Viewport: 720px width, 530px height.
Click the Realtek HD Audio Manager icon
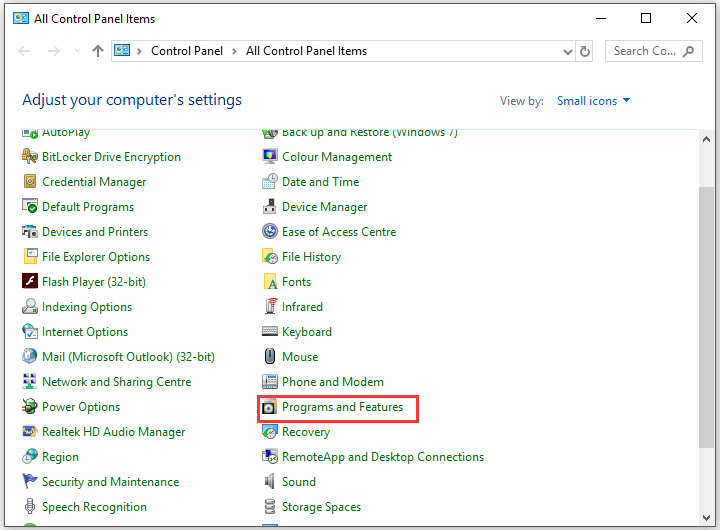pyautogui.click(x=30, y=431)
